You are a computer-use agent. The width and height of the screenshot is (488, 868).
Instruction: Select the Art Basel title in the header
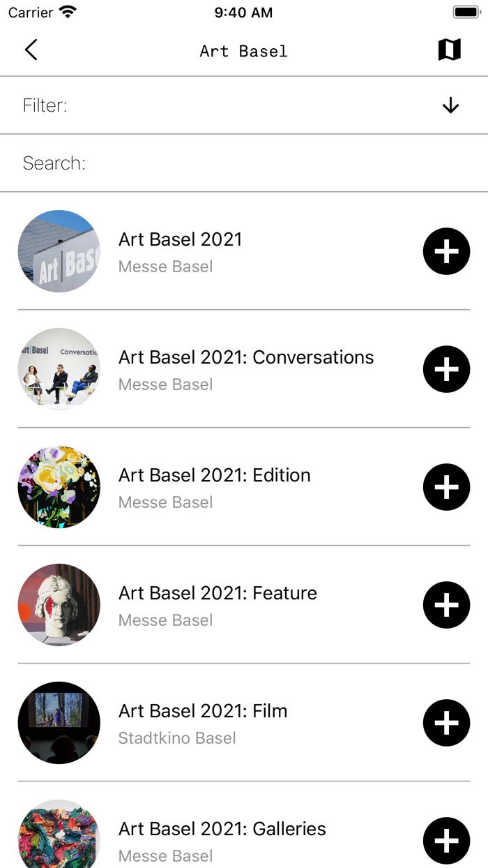tap(243, 50)
